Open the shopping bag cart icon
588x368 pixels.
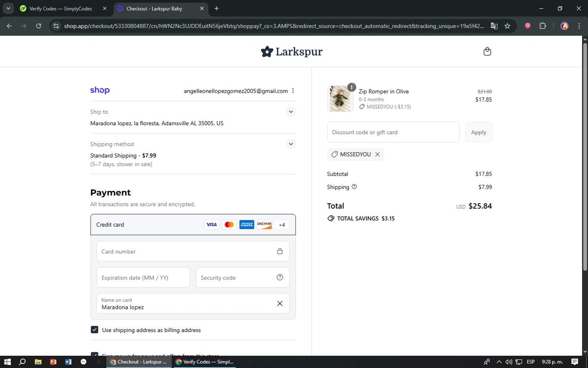487,51
